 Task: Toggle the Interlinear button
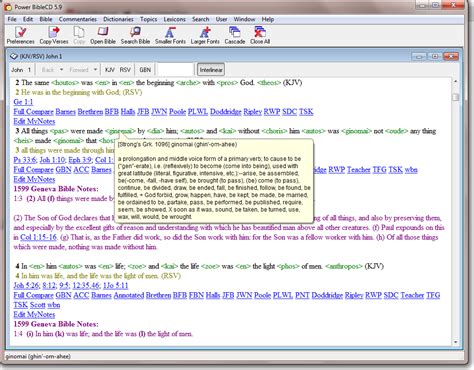211,70
